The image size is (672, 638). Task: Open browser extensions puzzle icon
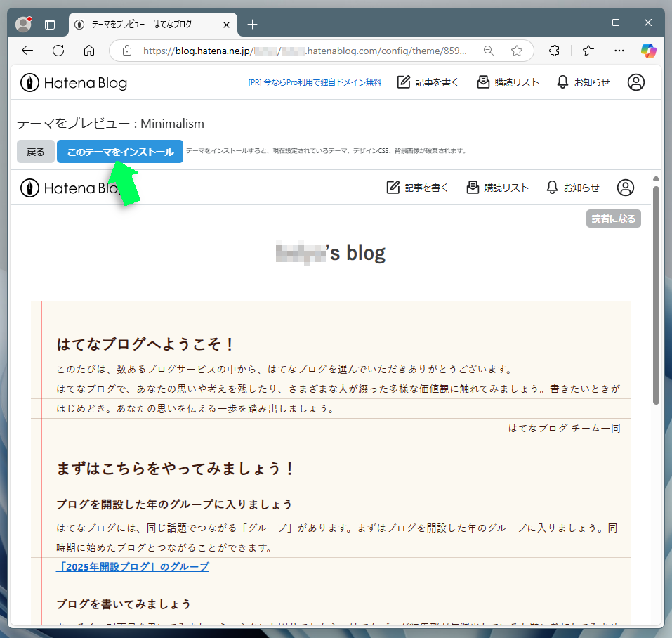point(554,51)
